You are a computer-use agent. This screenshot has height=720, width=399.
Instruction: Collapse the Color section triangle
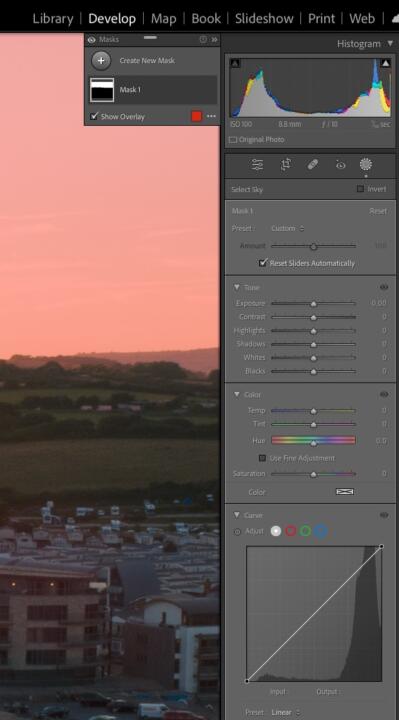pyautogui.click(x=237, y=394)
